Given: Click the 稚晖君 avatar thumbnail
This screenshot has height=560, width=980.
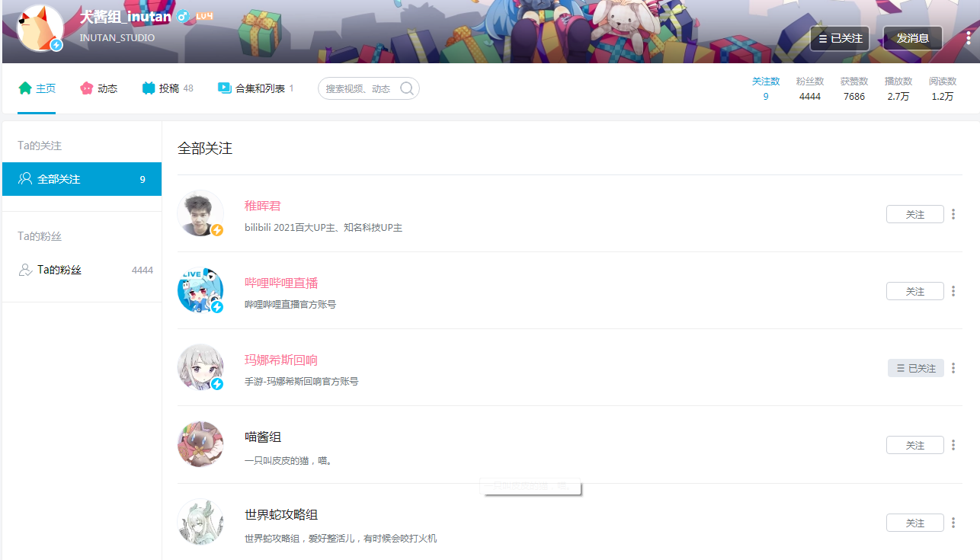Looking at the screenshot, I should click(x=200, y=213).
